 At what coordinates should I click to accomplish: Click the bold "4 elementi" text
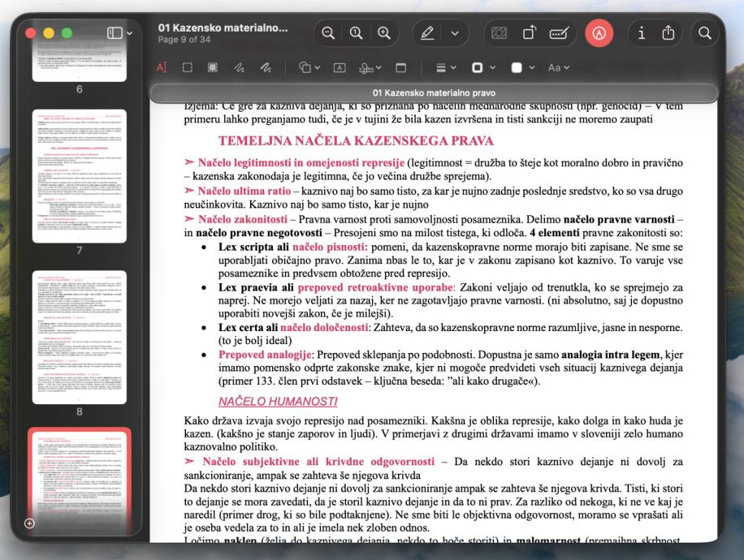(x=555, y=233)
